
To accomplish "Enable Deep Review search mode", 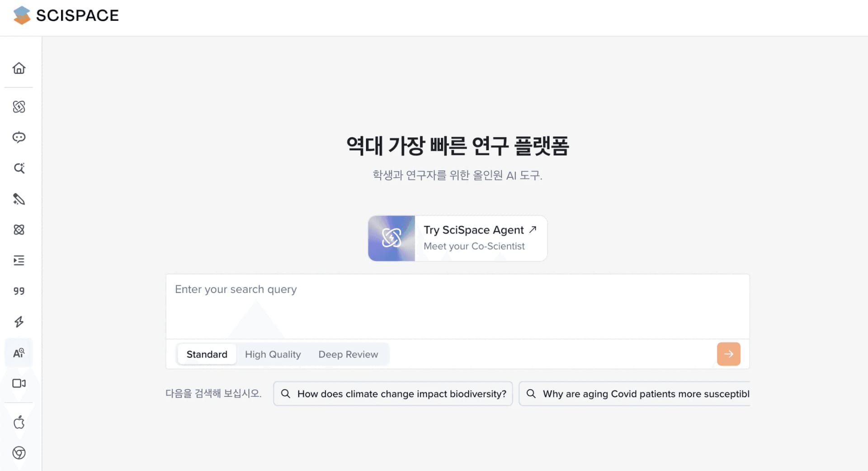I will [348, 354].
